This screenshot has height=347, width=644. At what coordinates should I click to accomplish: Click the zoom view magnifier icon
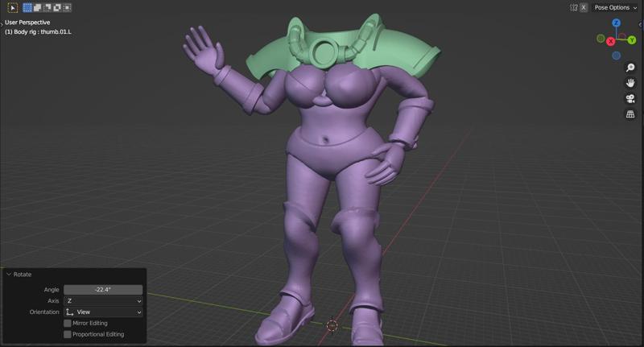pos(630,68)
